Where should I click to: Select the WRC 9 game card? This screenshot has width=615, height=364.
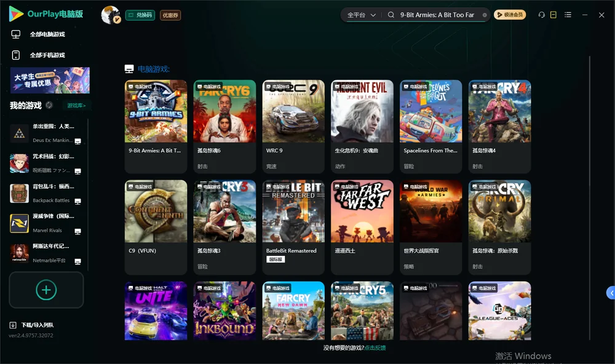pos(293,126)
